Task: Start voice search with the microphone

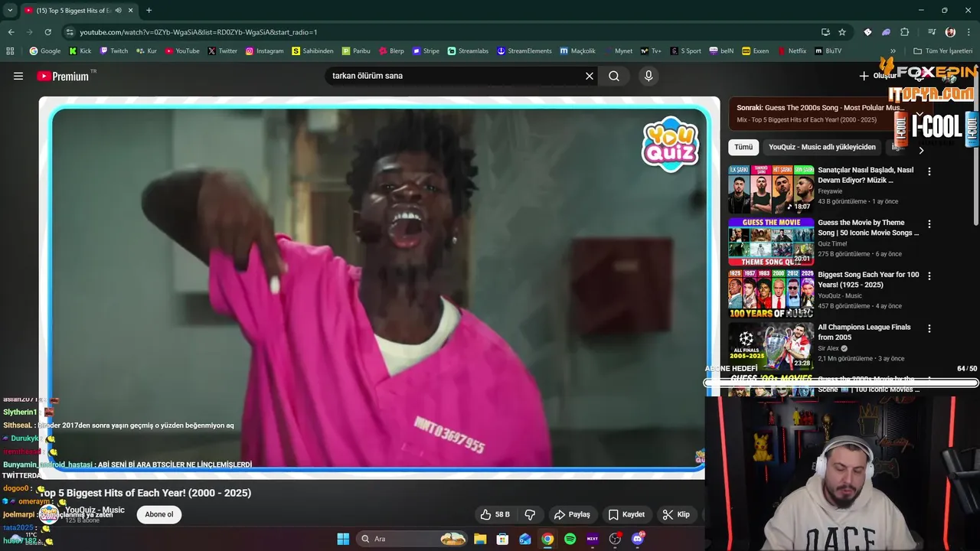Action: 648,76
